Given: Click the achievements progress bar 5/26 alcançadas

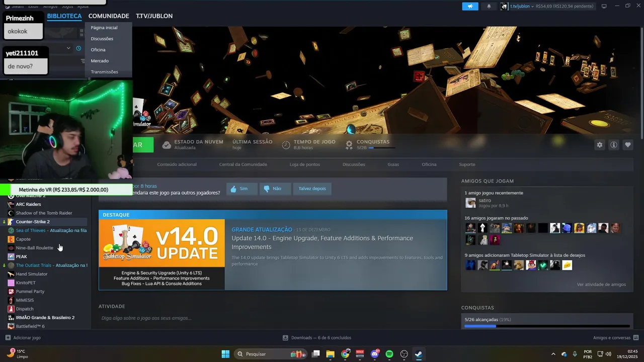Looking at the screenshot, I should click(547, 326).
